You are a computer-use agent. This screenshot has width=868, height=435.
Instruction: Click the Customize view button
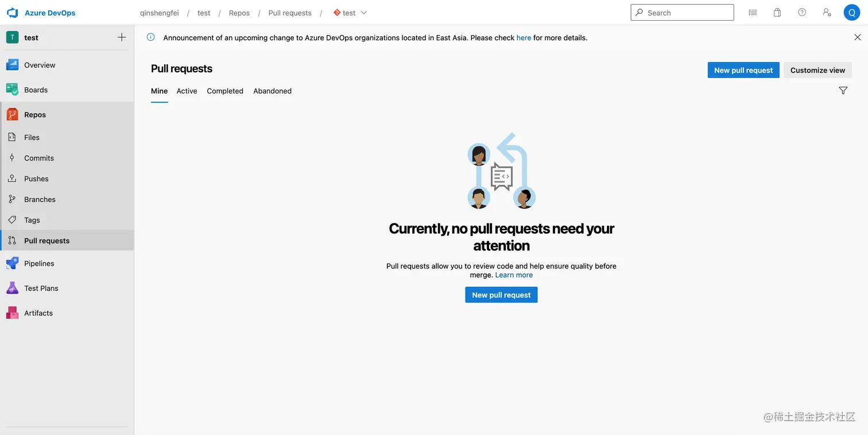(x=817, y=70)
